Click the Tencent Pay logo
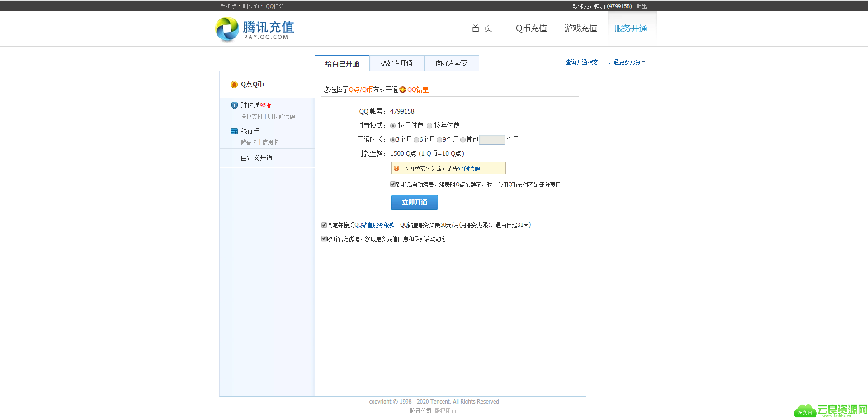868x418 pixels. 255,29
